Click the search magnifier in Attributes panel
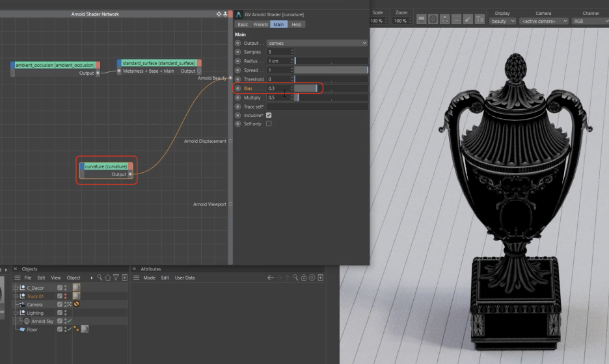The height and width of the screenshot is (364, 609). pos(295,278)
